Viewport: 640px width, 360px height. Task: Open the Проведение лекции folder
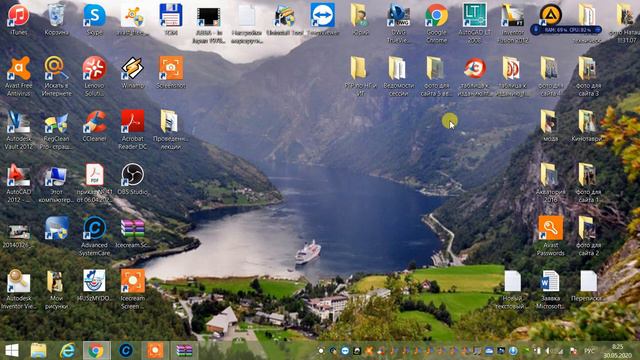coord(171,130)
